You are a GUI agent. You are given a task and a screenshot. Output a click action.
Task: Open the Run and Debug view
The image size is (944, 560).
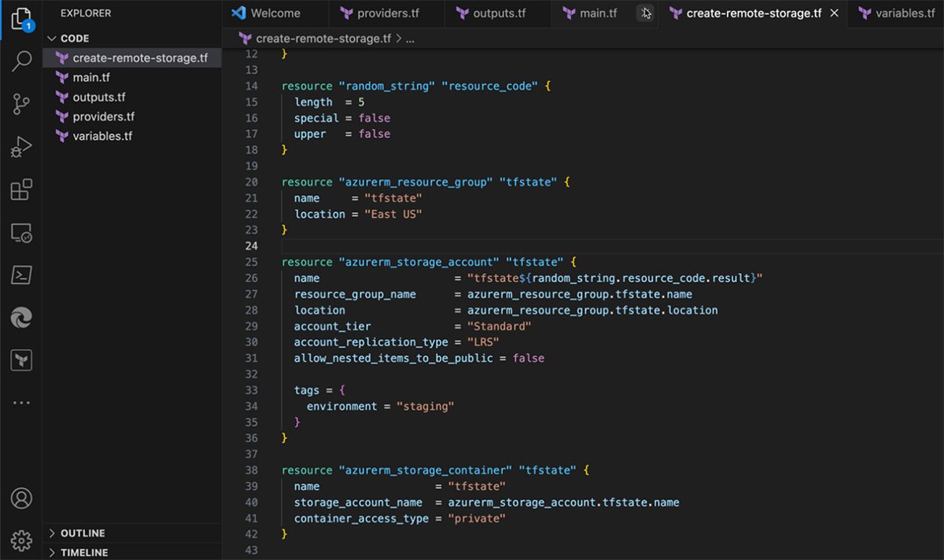(21, 146)
